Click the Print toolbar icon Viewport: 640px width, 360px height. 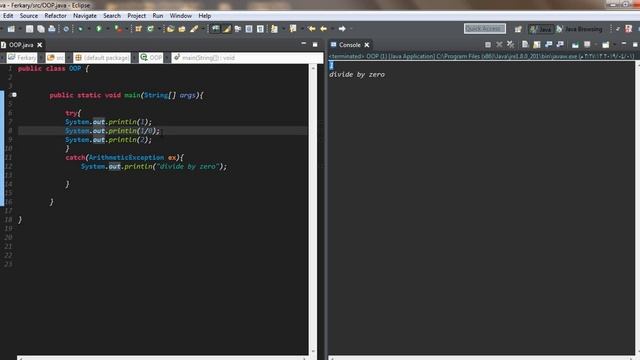pyautogui.click(x=52, y=29)
